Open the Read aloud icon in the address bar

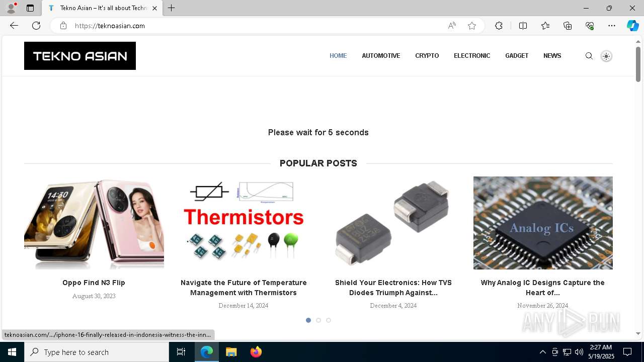click(452, 26)
